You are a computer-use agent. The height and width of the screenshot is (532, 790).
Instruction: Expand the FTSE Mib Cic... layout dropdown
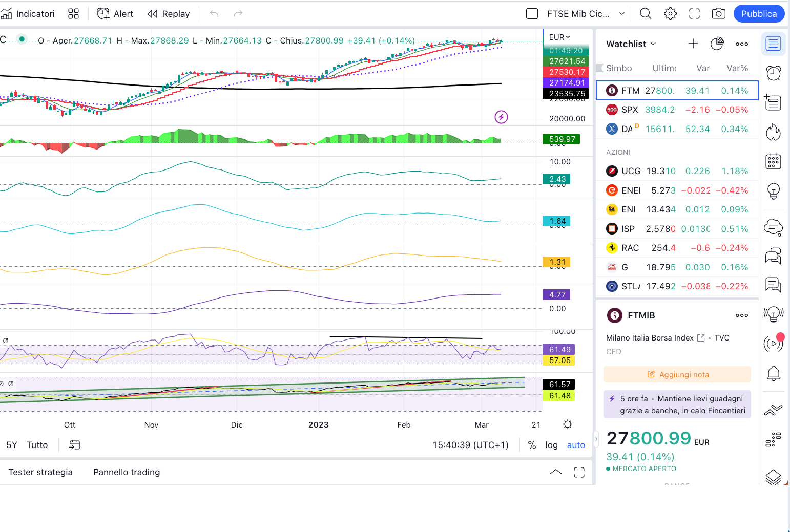coord(622,14)
